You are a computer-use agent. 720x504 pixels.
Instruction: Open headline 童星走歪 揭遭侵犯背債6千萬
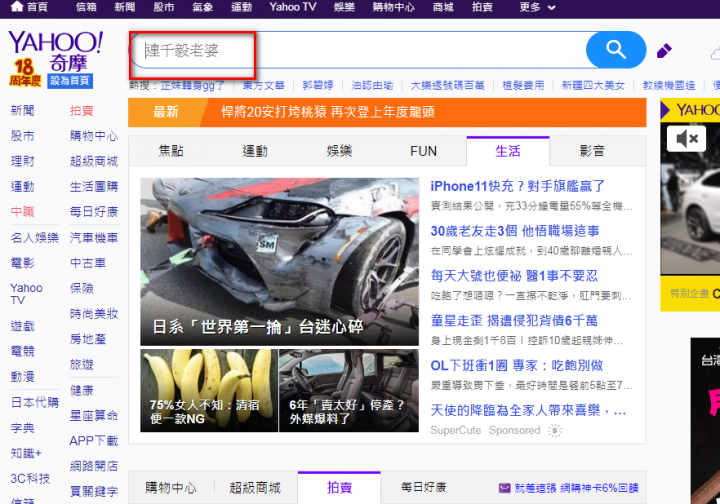pos(514,320)
